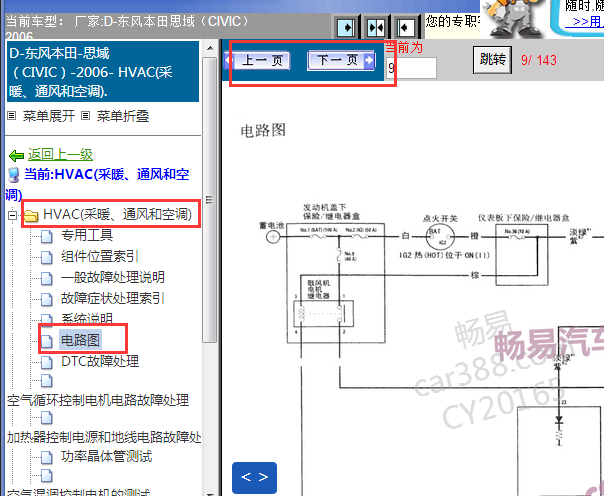Click the document icon beside 电路图
The image size is (604, 496).
(47, 341)
